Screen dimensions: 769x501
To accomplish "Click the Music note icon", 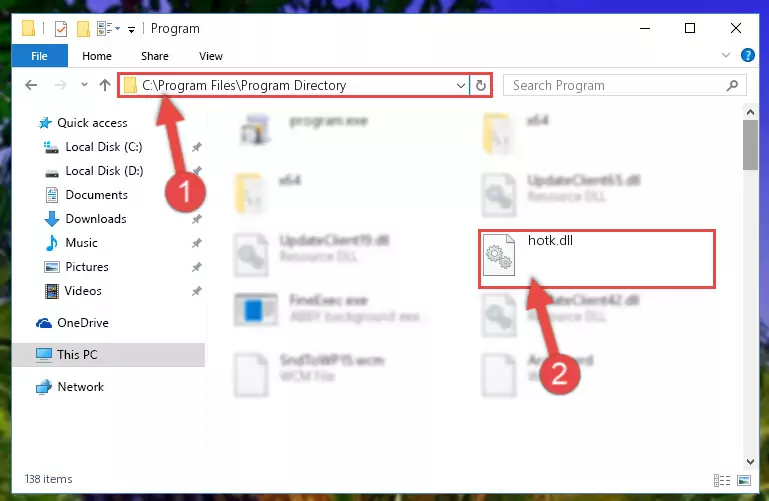I will pyautogui.click(x=51, y=243).
